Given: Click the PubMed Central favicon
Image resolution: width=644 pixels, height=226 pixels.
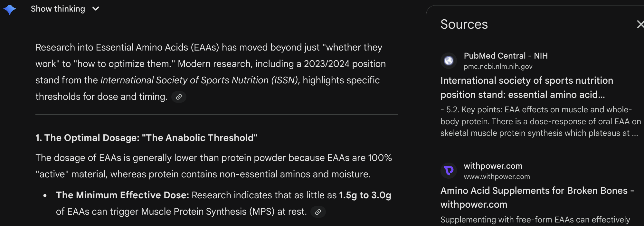Looking at the screenshot, I should (x=449, y=61).
